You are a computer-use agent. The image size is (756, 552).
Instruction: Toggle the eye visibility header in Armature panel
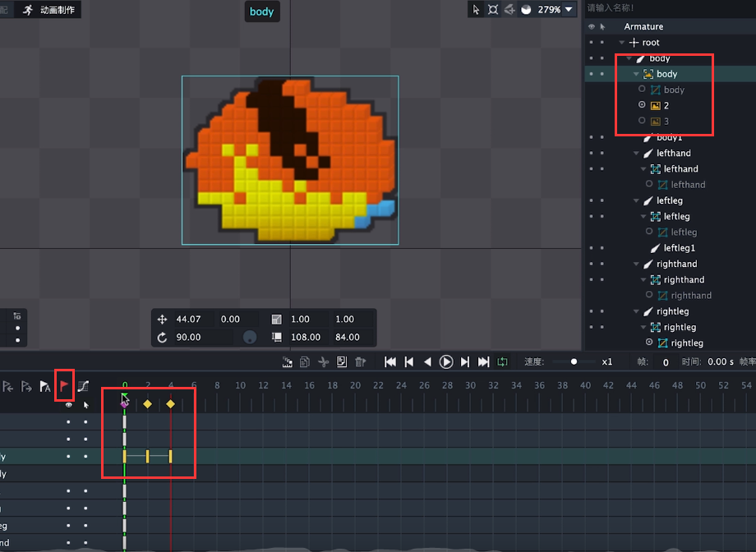pyautogui.click(x=592, y=26)
